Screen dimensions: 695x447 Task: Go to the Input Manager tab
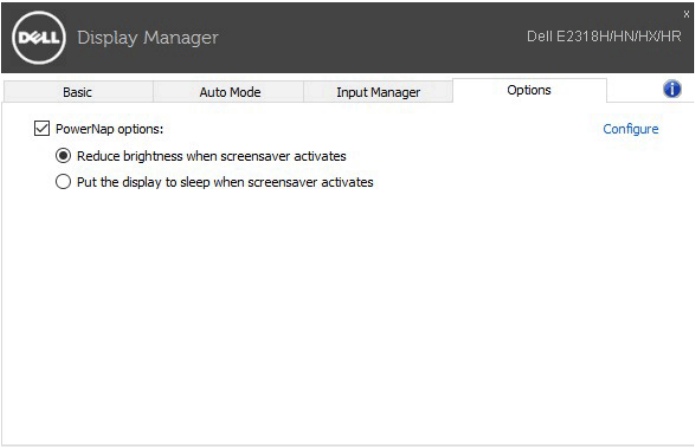pyautogui.click(x=378, y=92)
